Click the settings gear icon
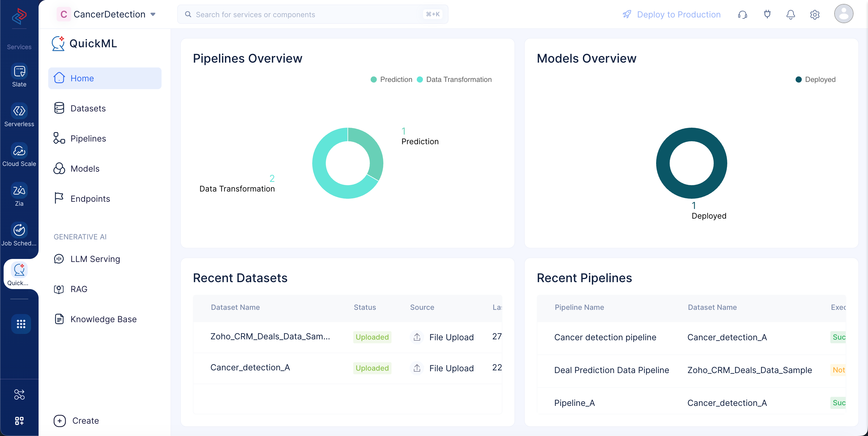Screen dimensions: 868x436 [815, 14]
